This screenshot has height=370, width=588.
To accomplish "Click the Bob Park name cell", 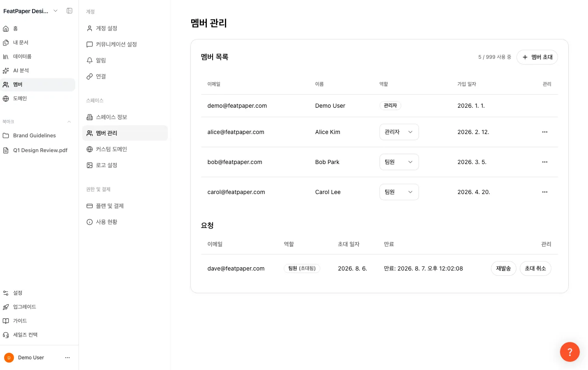I will (327, 162).
